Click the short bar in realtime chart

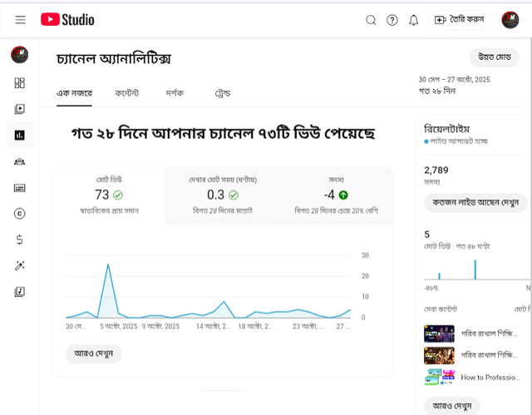pos(439,276)
